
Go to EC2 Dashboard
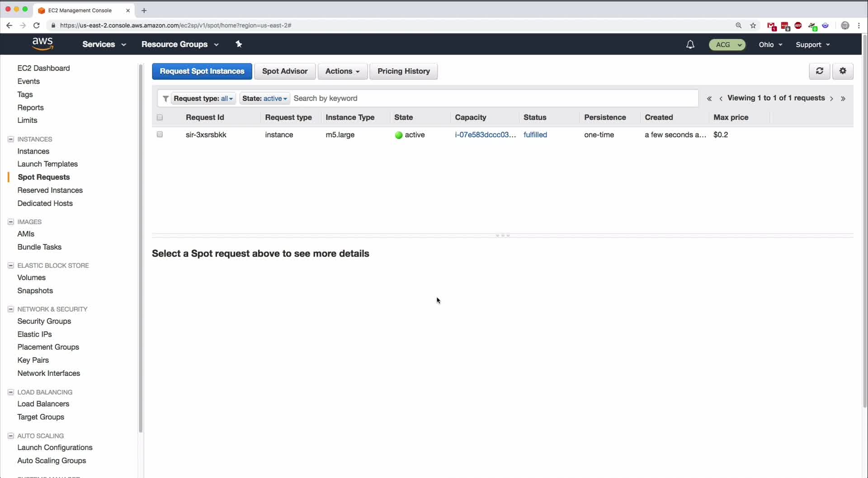pyautogui.click(x=43, y=68)
